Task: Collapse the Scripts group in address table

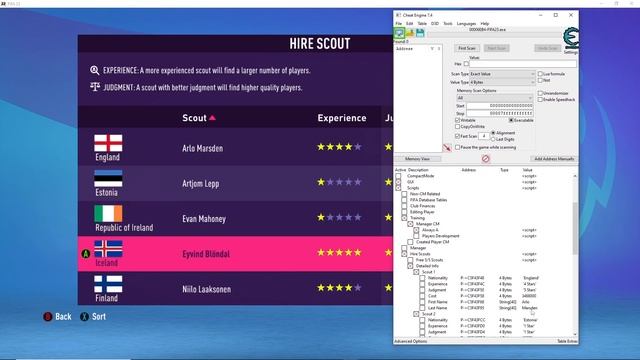Action: pos(398,188)
